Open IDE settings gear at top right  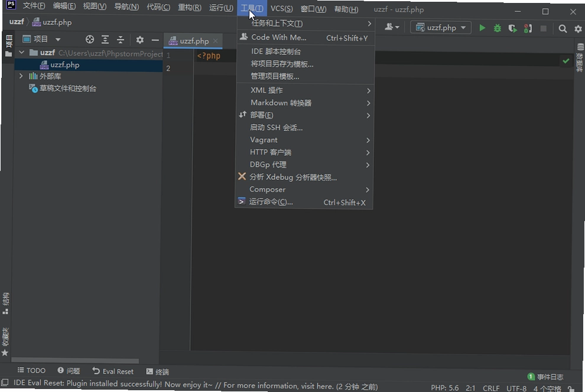578,29
